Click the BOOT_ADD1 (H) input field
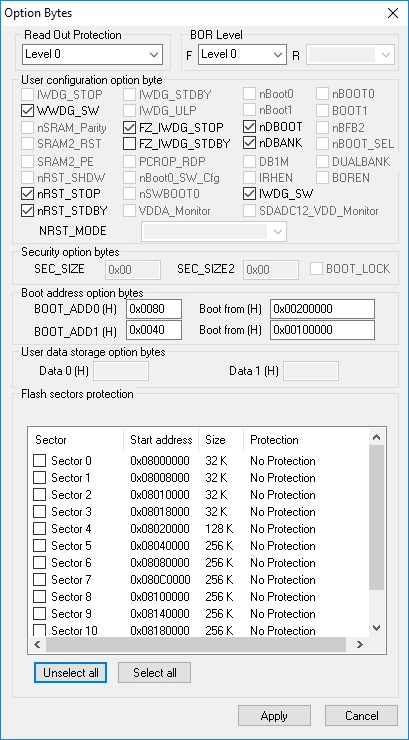409x740 pixels. click(x=154, y=330)
